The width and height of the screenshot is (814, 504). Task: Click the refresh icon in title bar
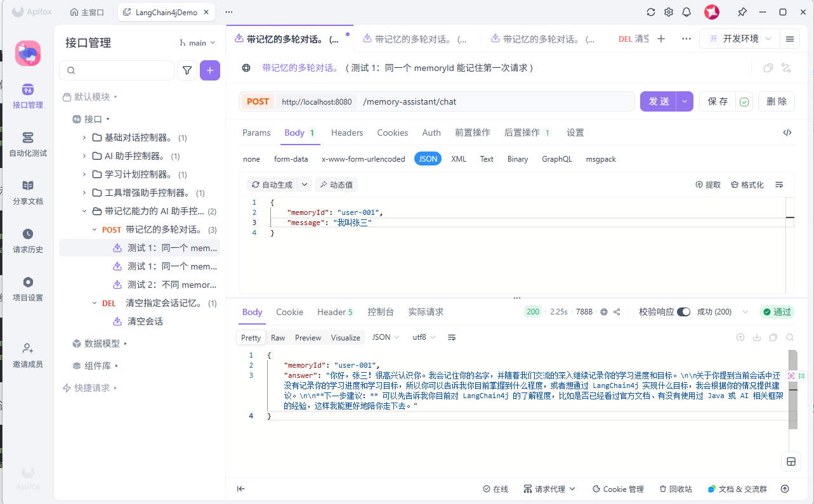point(651,12)
